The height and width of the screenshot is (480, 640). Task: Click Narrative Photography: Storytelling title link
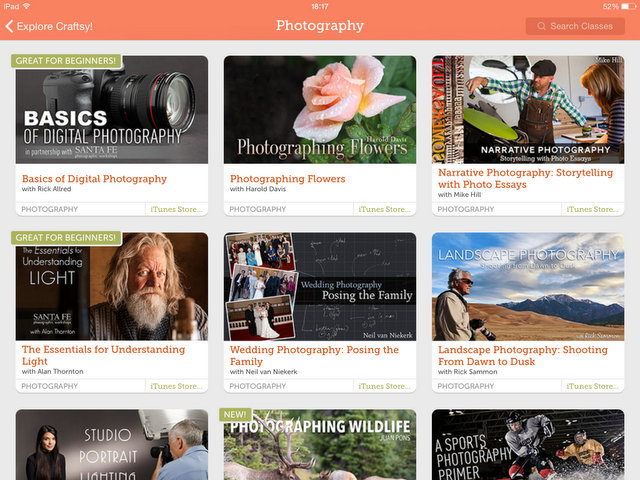point(525,178)
